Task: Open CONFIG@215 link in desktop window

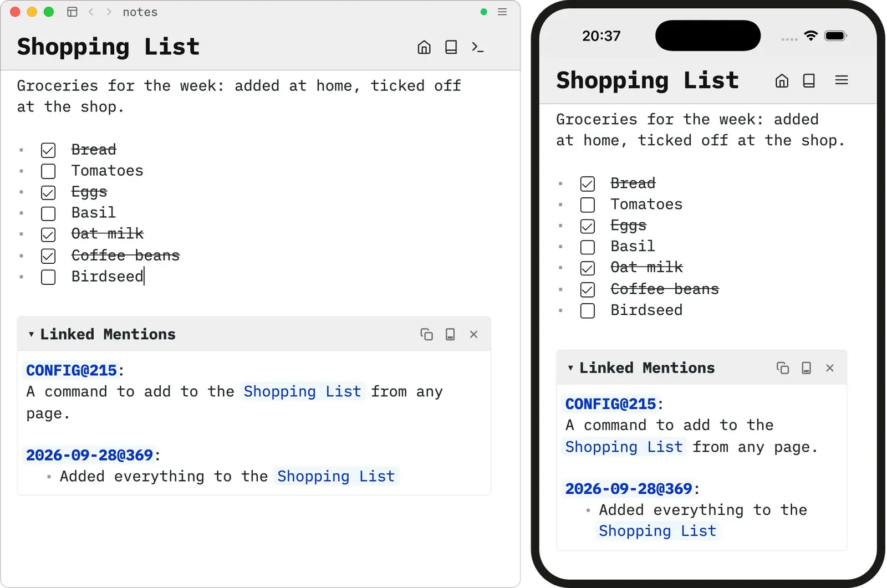Action: point(72,370)
